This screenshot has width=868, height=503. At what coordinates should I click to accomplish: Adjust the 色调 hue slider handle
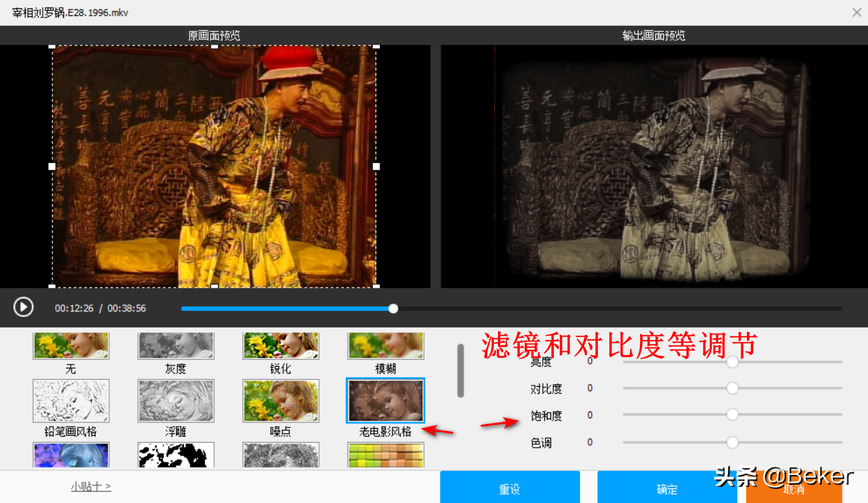[732, 442]
